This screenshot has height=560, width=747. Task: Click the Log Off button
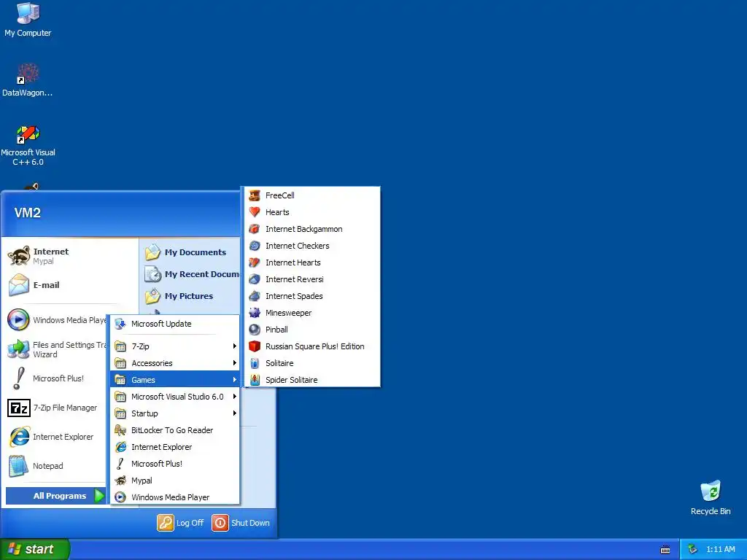[181, 523]
